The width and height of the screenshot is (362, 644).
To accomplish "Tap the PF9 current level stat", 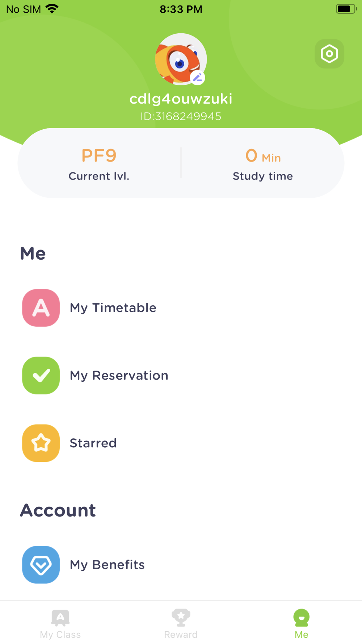I will (x=99, y=156).
